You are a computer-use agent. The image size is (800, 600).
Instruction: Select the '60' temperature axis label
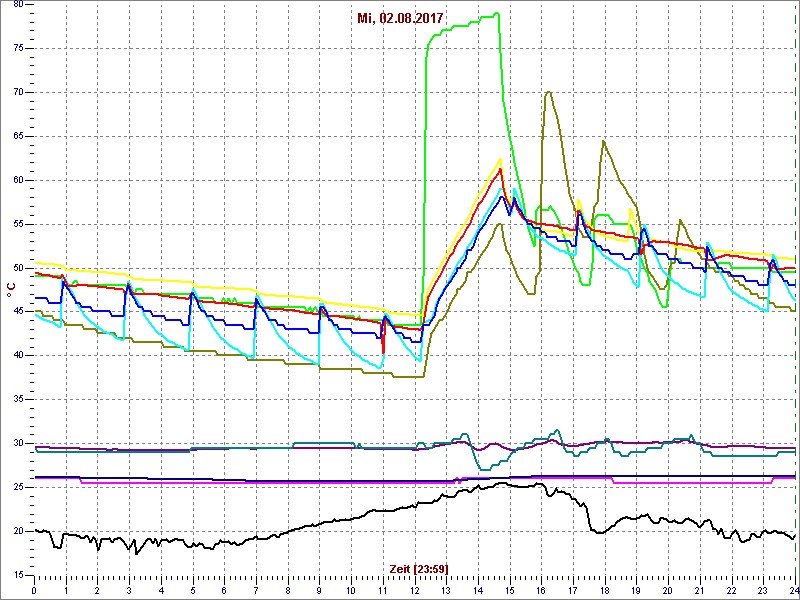17,180
